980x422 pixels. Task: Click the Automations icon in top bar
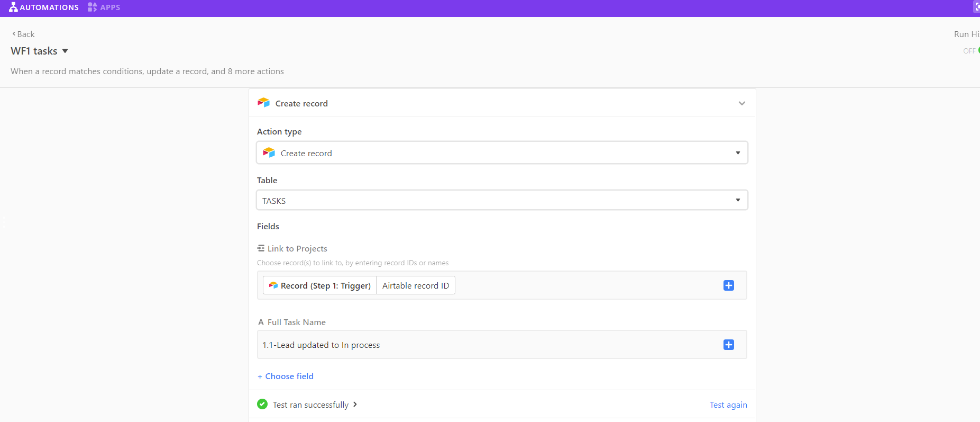coord(13,7)
